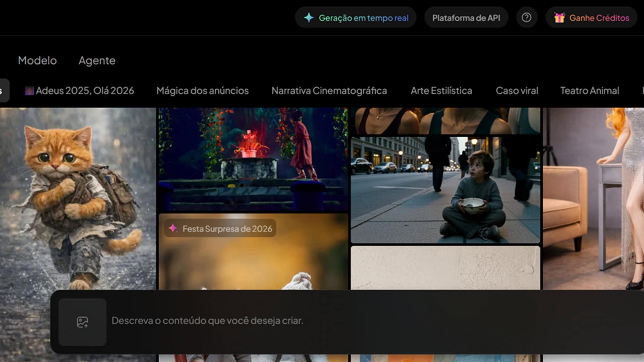Click the sparkle icon in Geração em tempo real

point(309,17)
